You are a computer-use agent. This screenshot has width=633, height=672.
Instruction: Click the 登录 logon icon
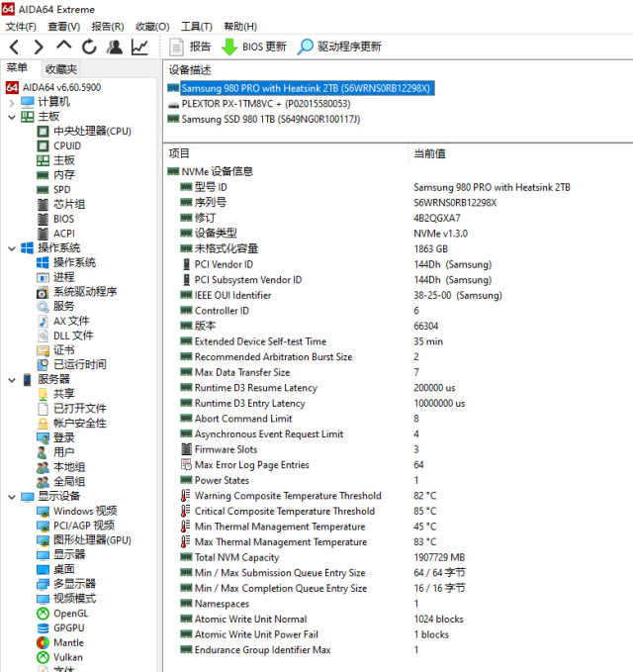coord(43,438)
